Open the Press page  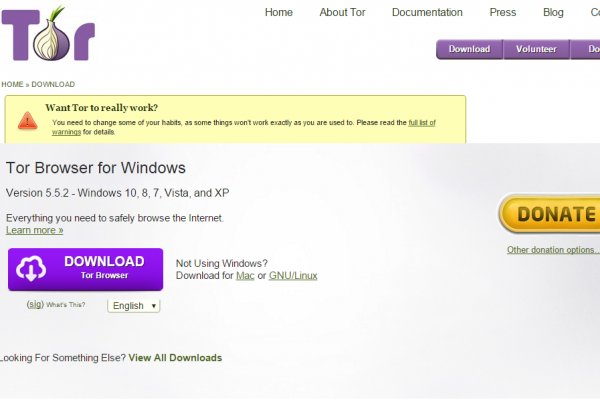(503, 13)
